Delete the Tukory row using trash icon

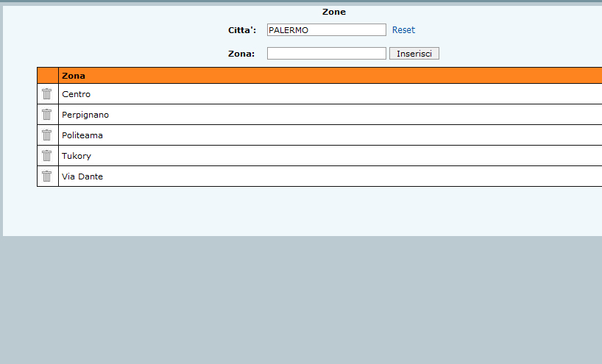coord(47,156)
